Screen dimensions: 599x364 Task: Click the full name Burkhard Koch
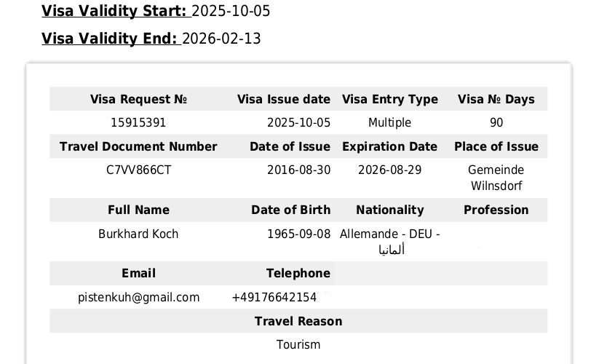[138, 234]
